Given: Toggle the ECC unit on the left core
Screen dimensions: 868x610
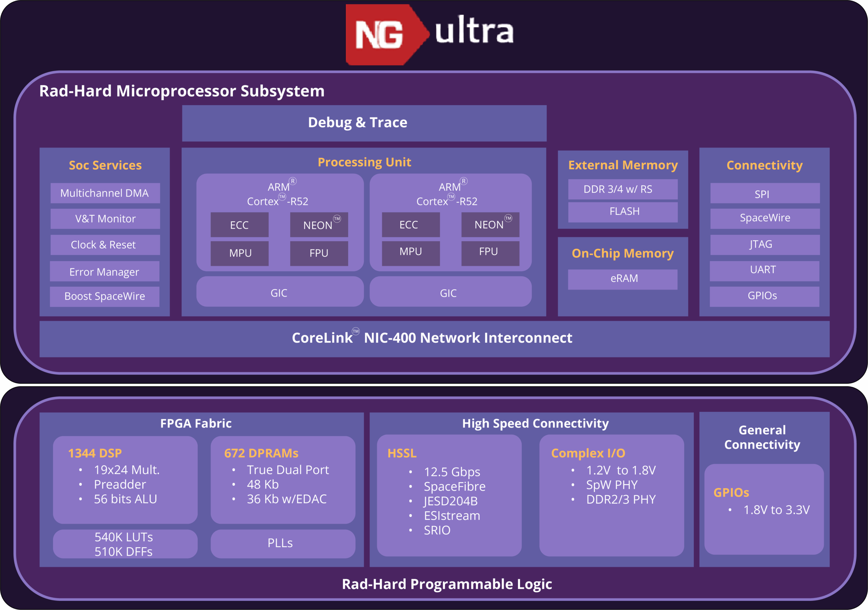Looking at the screenshot, I should click(239, 224).
